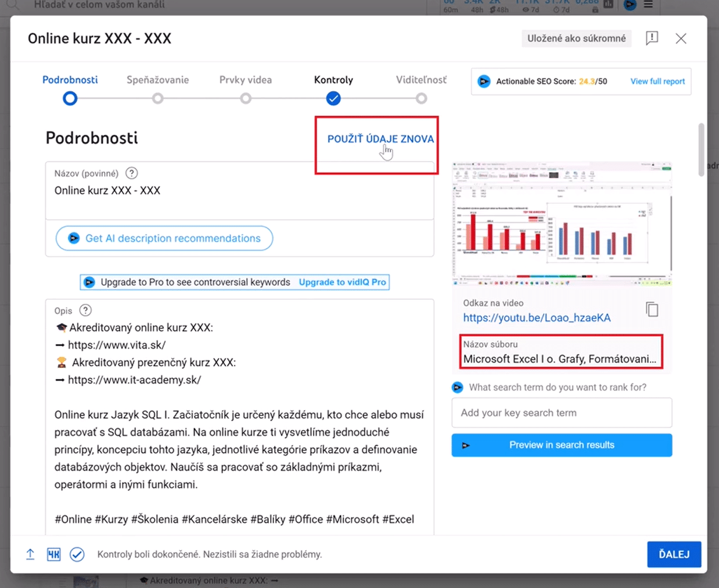Image resolution: width=719 pixels, height=588 pixels.
Task: Click the key search term input field
Action: point(562,413)
